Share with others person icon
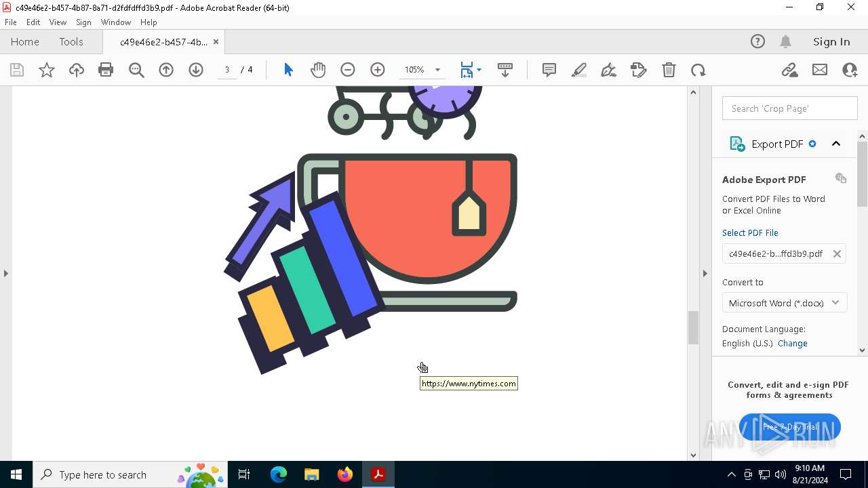 [850, 70]
